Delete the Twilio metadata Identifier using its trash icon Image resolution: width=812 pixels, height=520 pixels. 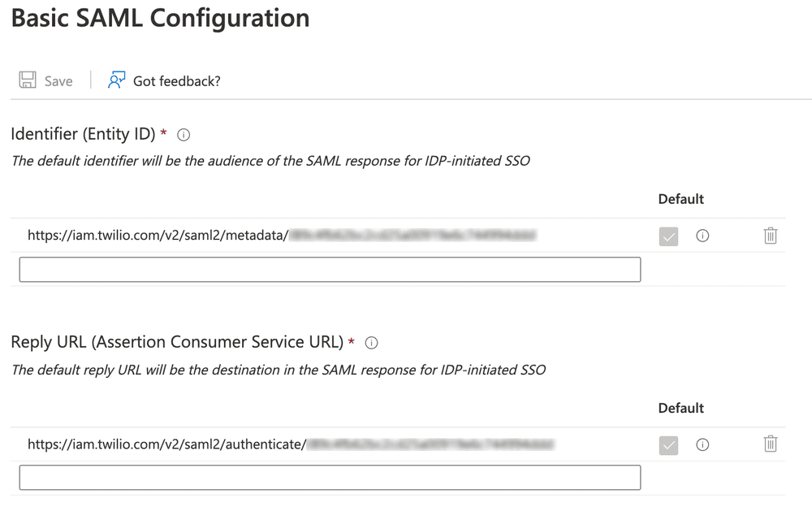[770, 236]
